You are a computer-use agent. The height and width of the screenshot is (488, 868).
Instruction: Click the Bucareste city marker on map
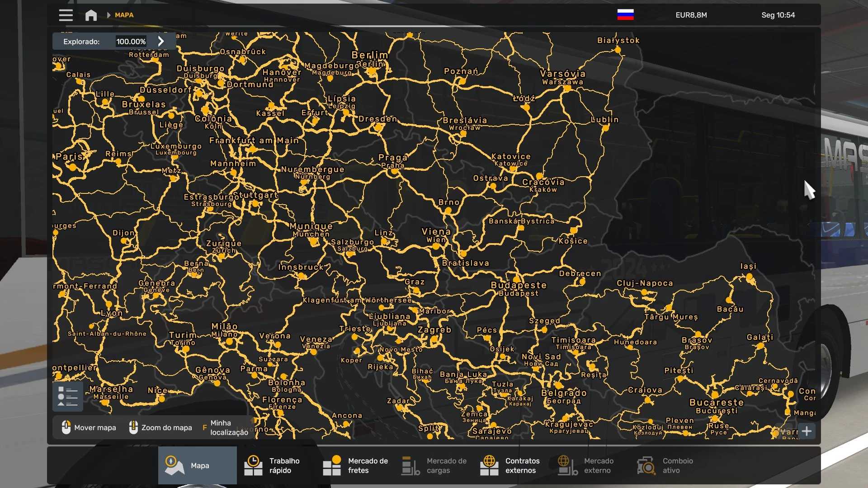click(x=715, y=394)
